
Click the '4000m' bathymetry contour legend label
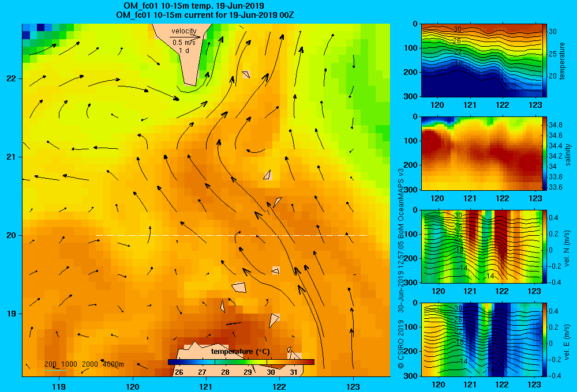(x=113, y=364)
